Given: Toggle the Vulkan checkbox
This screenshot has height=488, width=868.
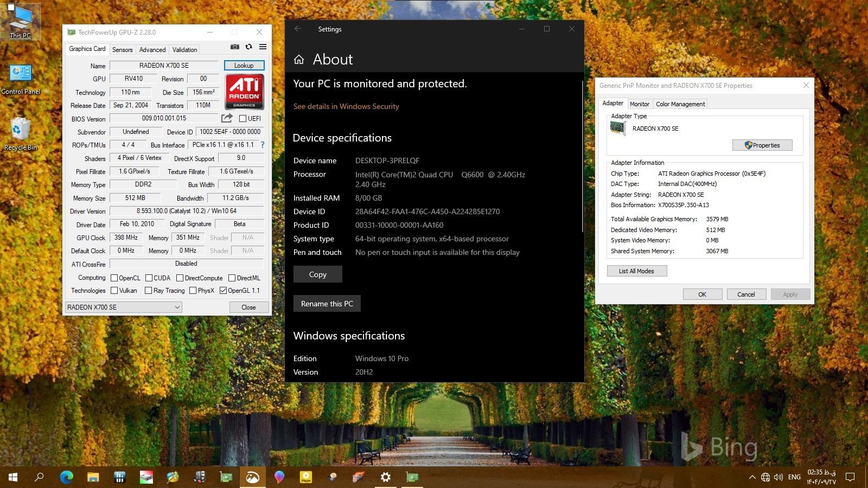Looking at the screenshot, I should pyautogui.click(x=114, y=291).
